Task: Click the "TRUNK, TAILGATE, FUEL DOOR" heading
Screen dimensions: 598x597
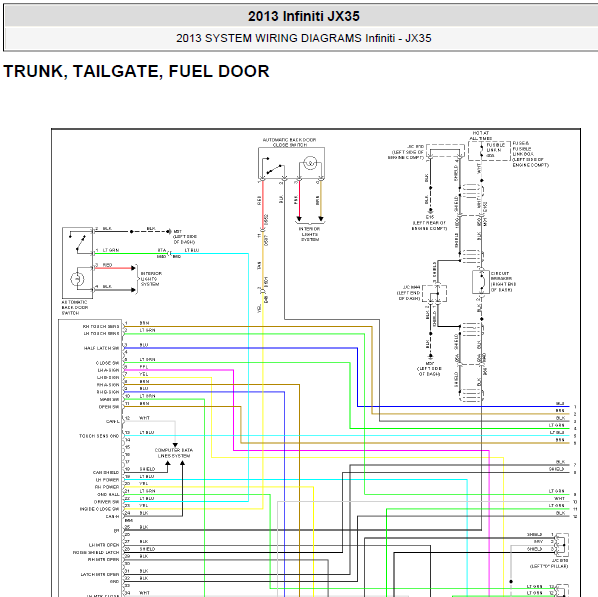Action: point(136,71)
